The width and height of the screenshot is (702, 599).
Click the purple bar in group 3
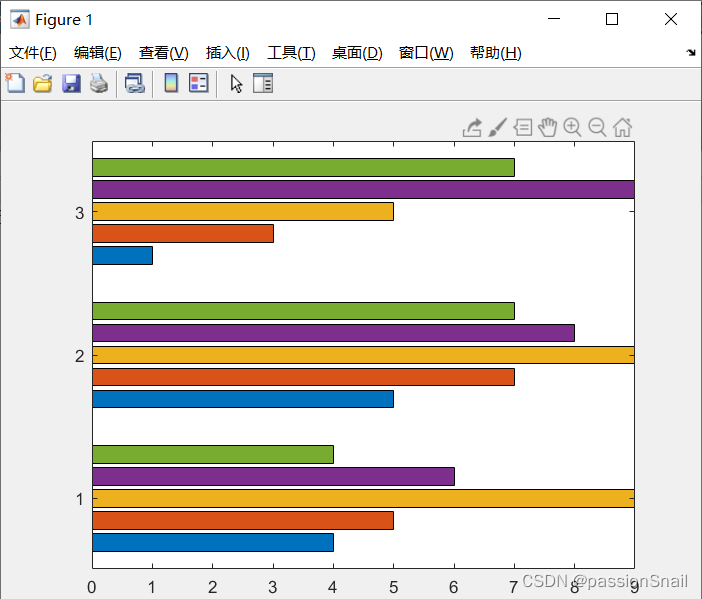pyautogui.click(x=364, y=189)
